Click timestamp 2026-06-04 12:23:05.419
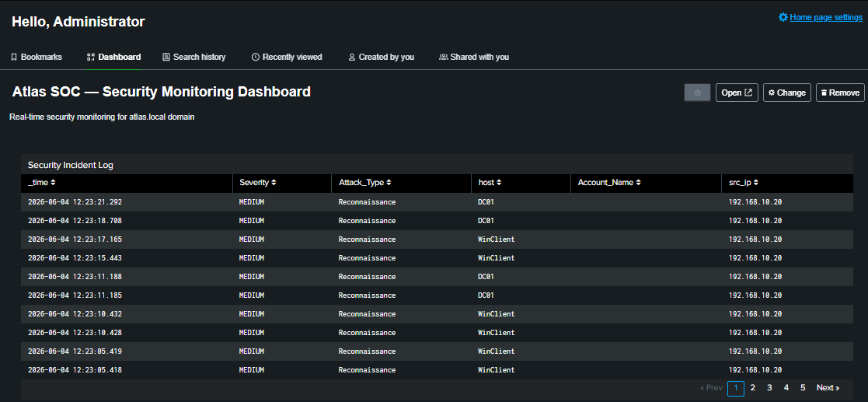Viewport: 868px width, 402px height. [75, 351]
